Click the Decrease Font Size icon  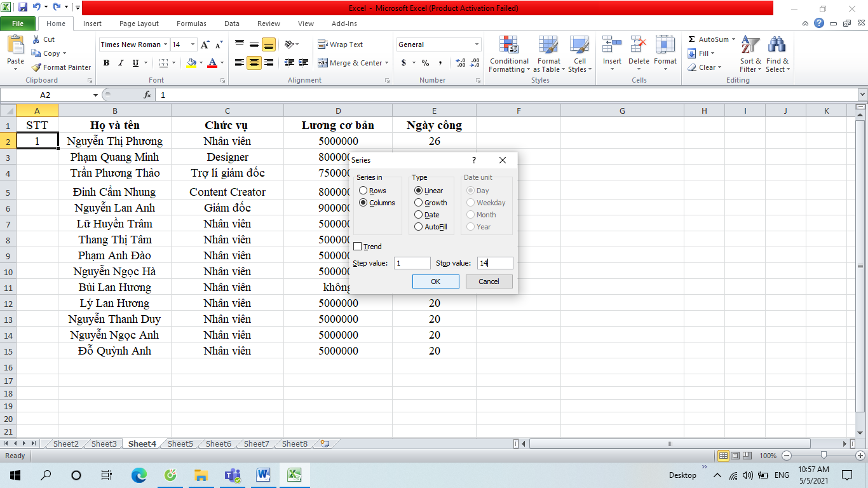(219, 44)
